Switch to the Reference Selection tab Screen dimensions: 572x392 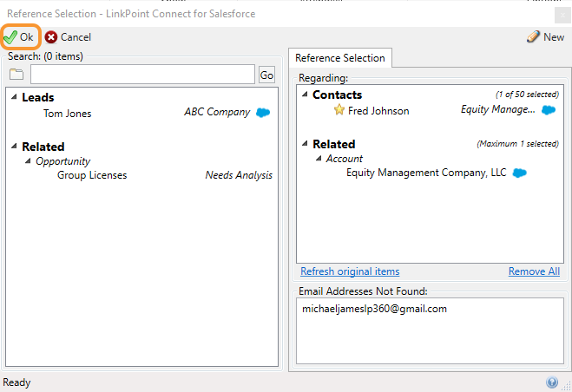(340, 58)
